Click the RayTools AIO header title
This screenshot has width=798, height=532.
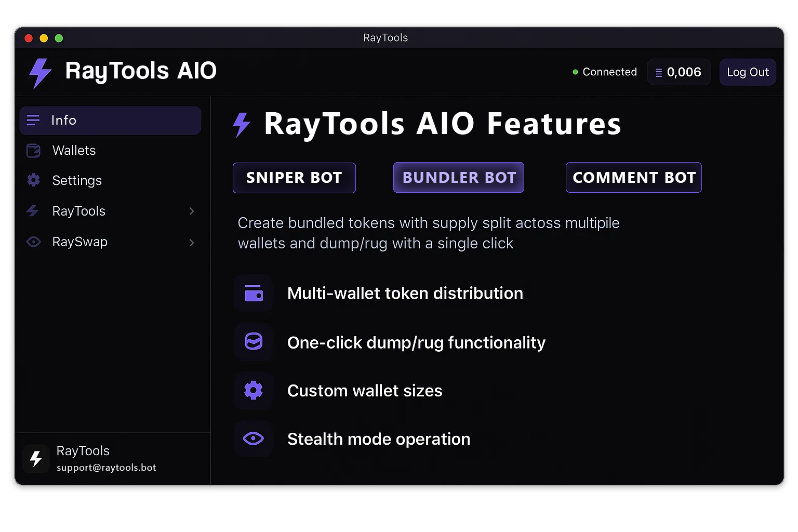tap(141, 71)
